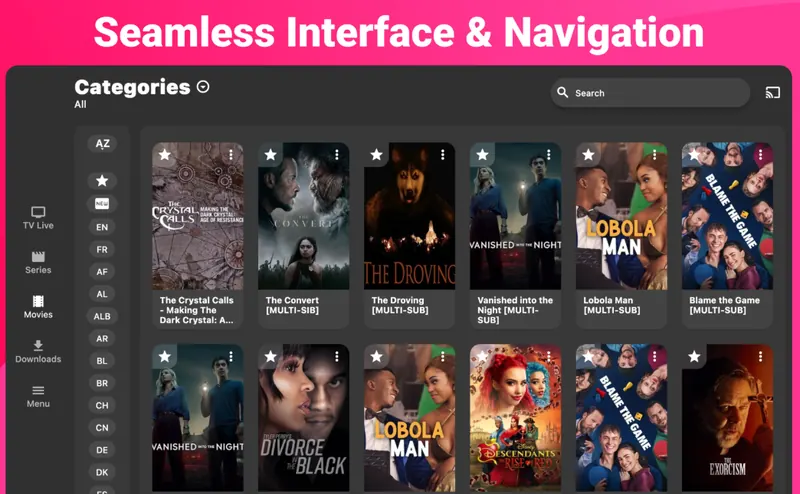Click the 'All' label under Categories

coord(80,105)
